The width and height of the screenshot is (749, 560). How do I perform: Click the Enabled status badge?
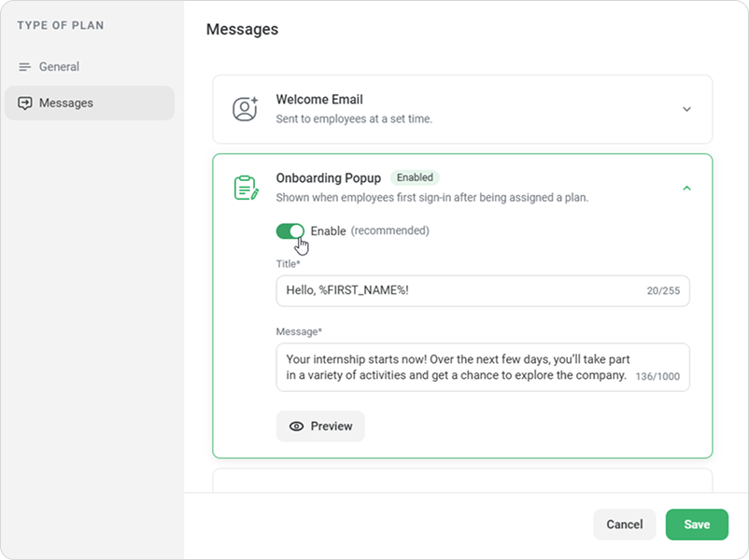(x=415, y=177)
